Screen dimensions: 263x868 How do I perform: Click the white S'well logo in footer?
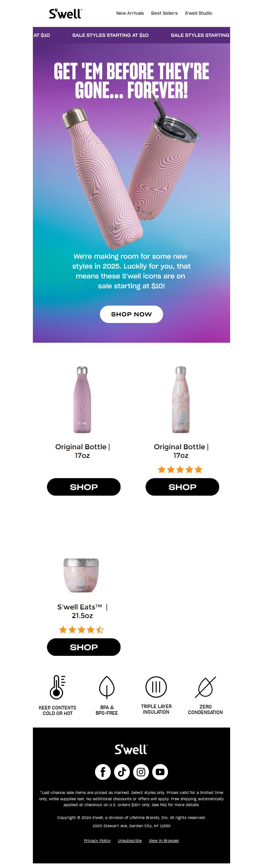pyautogui.click(x=131, y=749)
